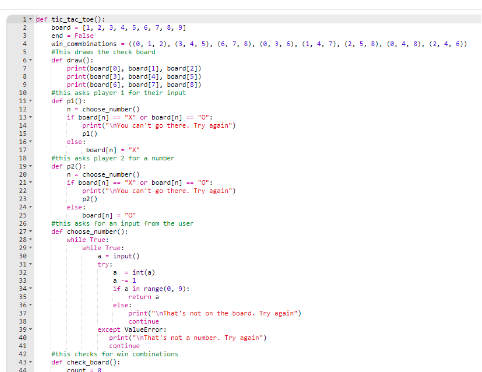This screenshot has width=482, height=372.
Task: Click line number 10 in the gutter
Action: click(23, 93)
